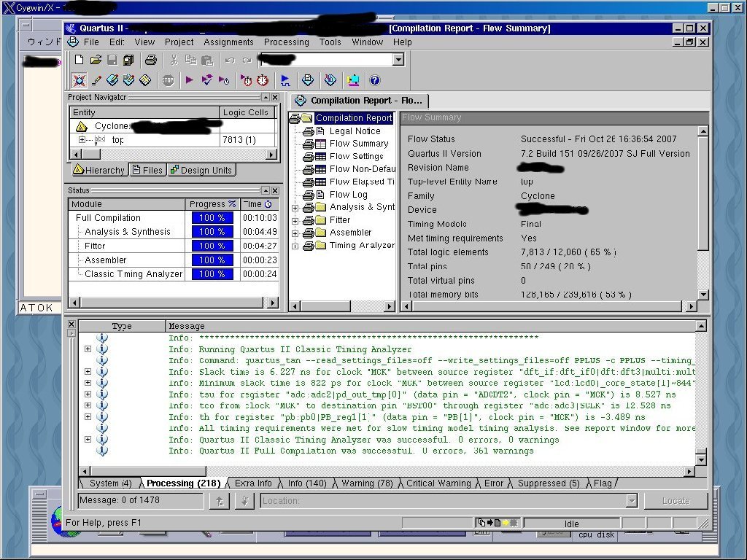Open the Programmer toolbar icon

tap(330, 80)
